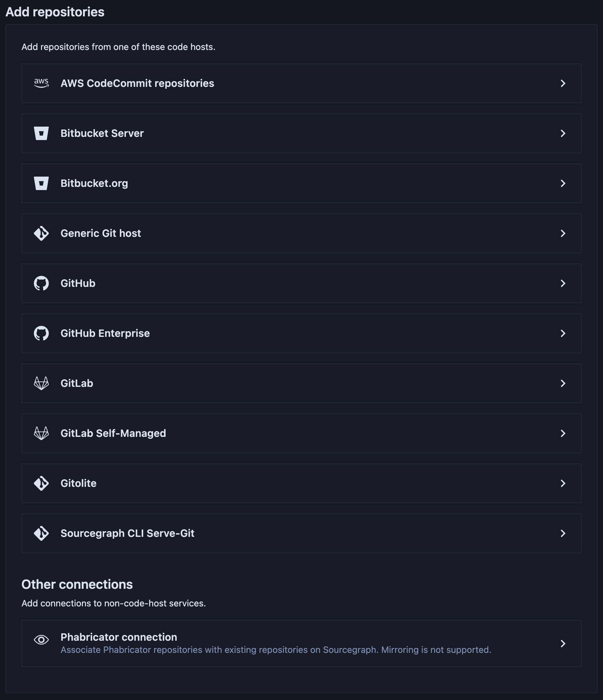The image size is (603, 700).
Task: Open Sourcegraph CLI Serve-Git option
Action: click(127, 533)
